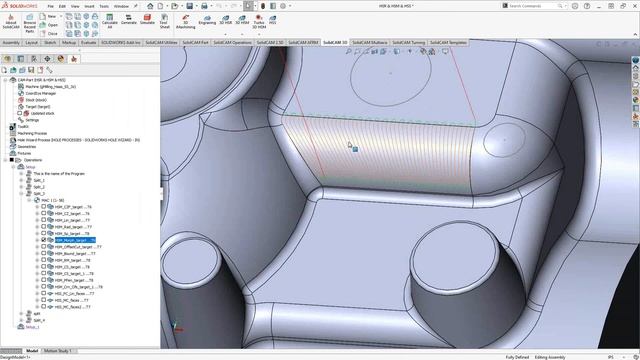This screenshot has height=360, width=640.
Task: Switch to the Evaluate tab
Action: pyautogui.click(x=89, y=42)
